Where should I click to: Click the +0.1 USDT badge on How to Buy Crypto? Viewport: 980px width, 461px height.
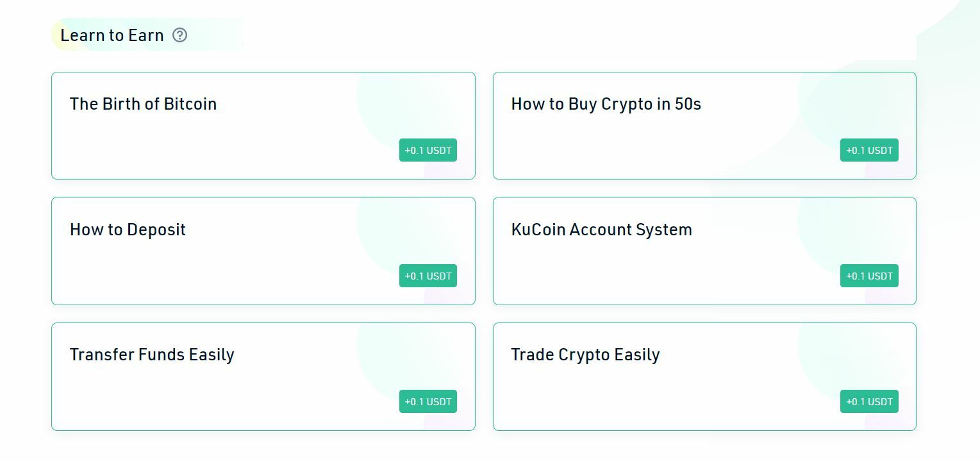click(x=869, y=150)
